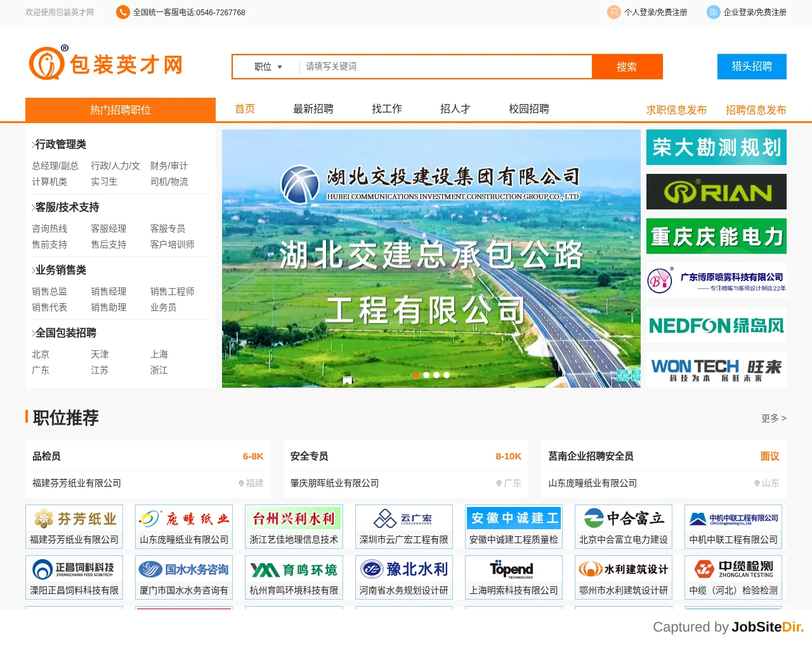The height and width of the screenshot is (646, 812).
Task: Click the 包装英才网 site logo
Action: (107, 63)
